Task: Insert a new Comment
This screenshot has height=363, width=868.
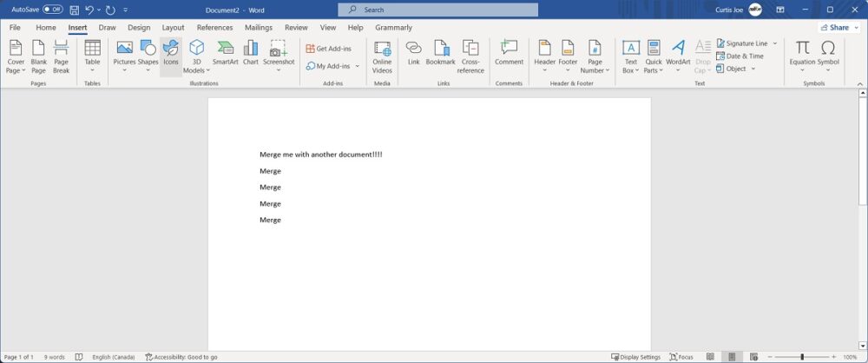Action: click(509, 54)
